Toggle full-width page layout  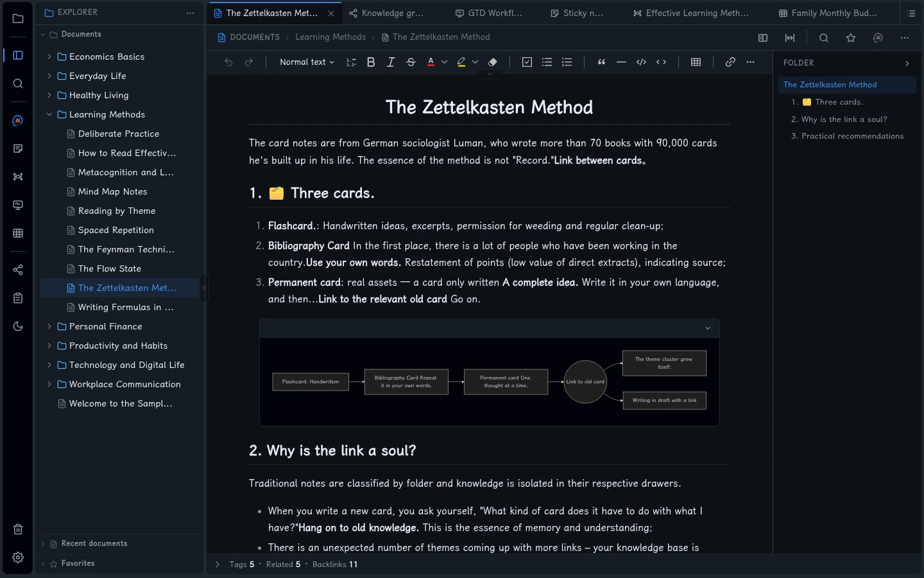click(x=790, y=38)
